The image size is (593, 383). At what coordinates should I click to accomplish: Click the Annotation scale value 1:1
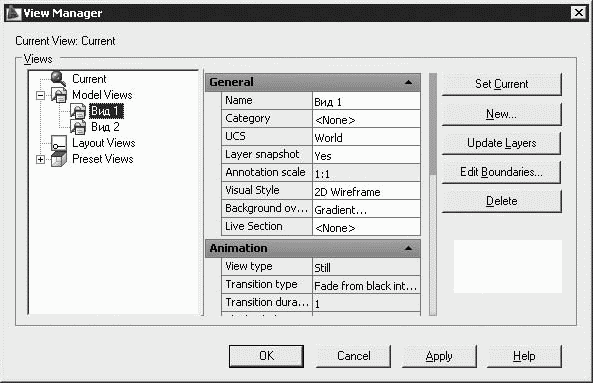tap(366, 173)
